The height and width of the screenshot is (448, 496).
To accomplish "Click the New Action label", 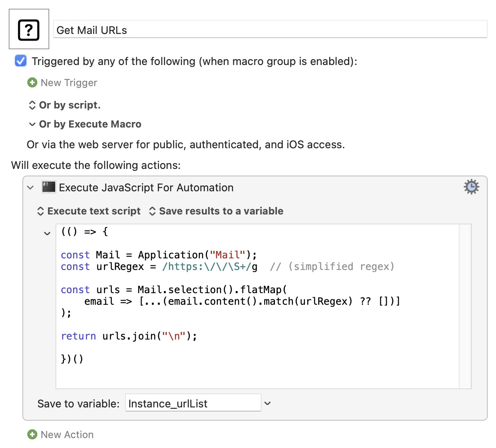I will pos(67,434).
